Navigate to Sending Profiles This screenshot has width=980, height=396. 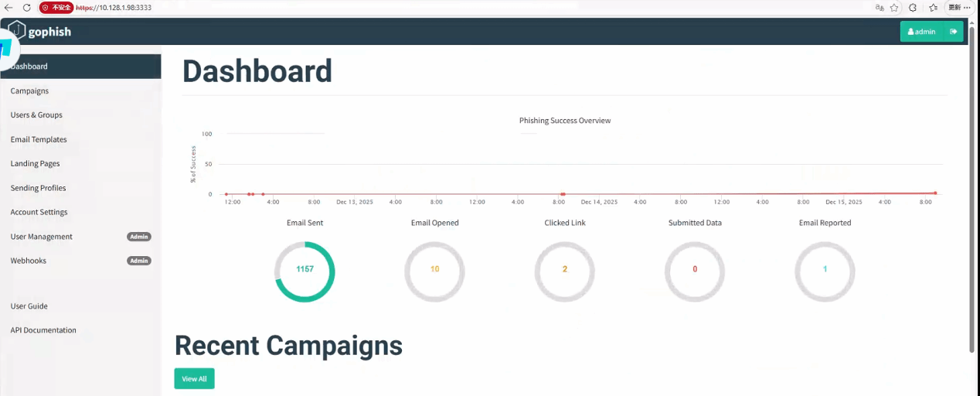[38, 188]
